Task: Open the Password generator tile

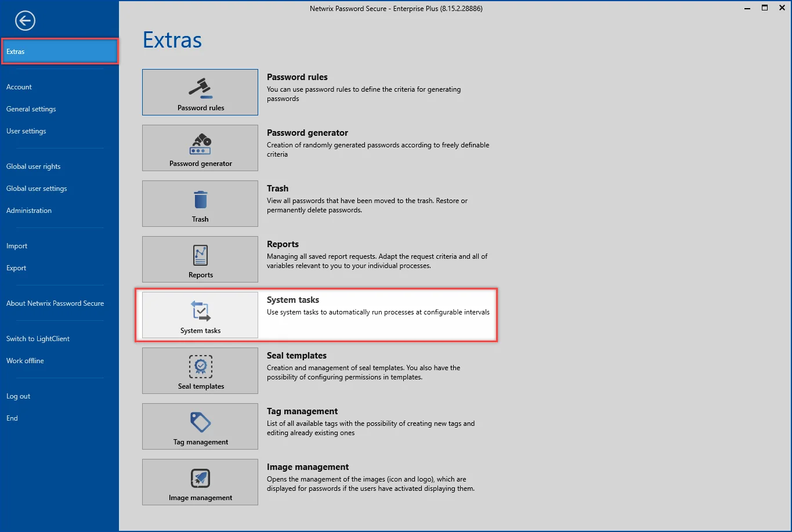Action: (200, 148)
